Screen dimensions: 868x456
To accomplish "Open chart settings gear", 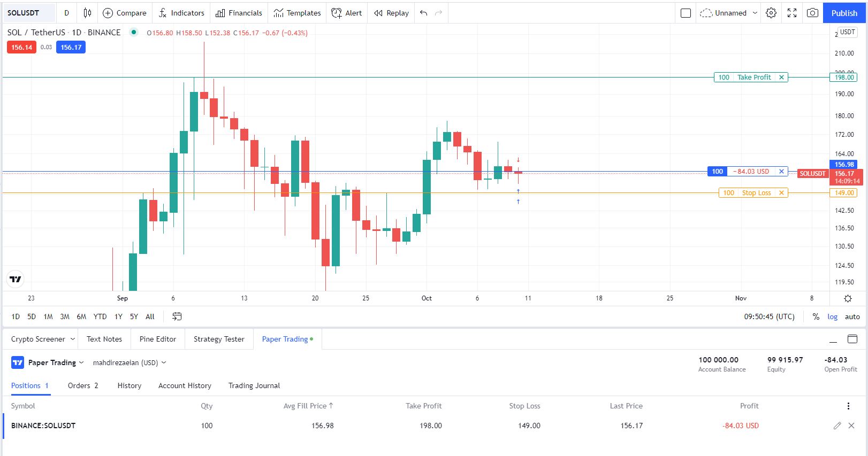I will pyautogui.click(x=771, y=13).
